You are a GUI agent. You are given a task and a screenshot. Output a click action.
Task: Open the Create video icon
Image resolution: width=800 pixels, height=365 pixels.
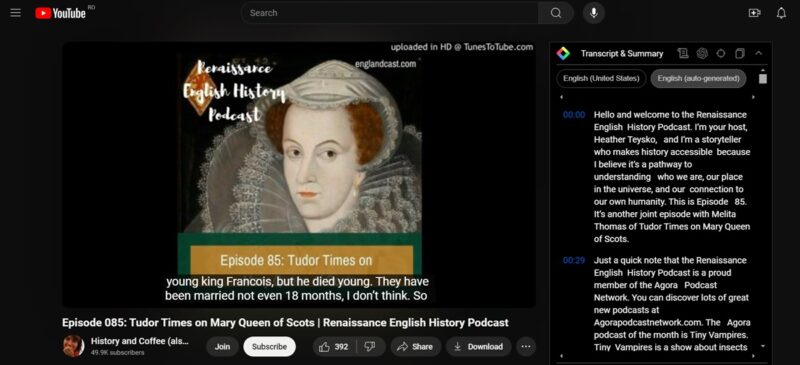754,13
